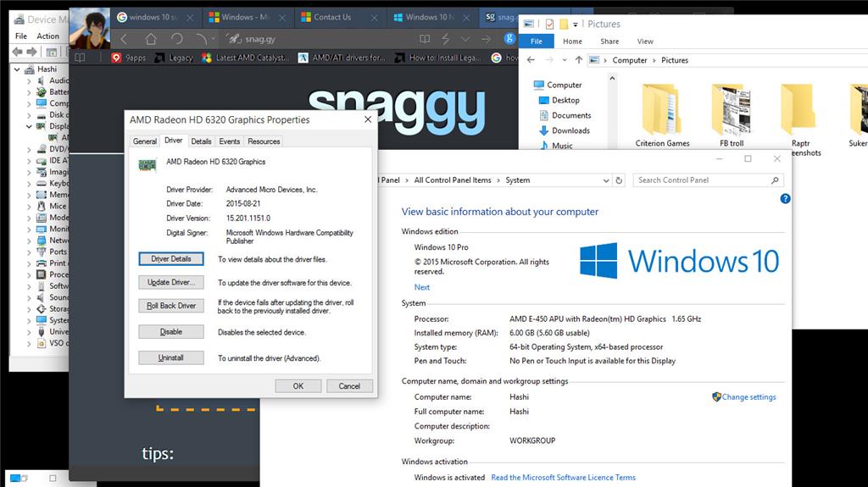Click the Uninstall driver button
The height and width of the screenshot is (487, 868).
coord(171,357)
